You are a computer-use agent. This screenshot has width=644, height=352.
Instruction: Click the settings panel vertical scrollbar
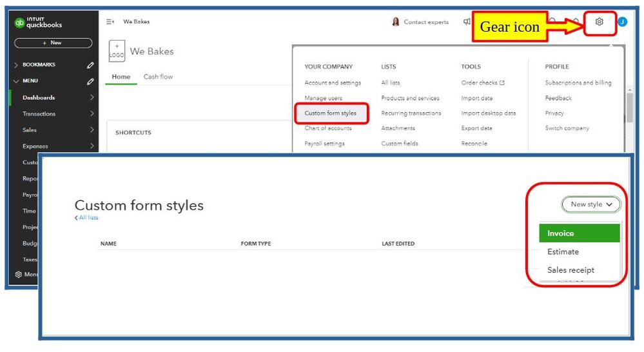pyautogui.click(x=629, y=108)
